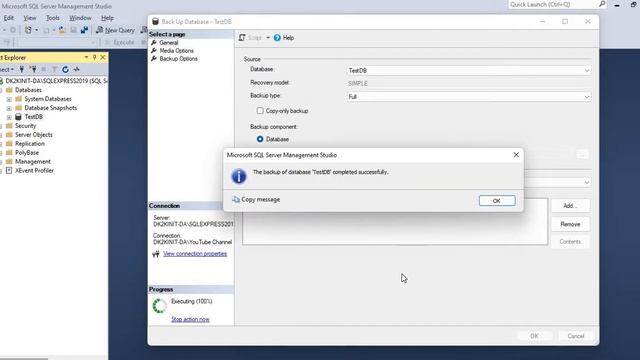
Task: Open the Help menu in SSMS
Action: coord(107,18)
